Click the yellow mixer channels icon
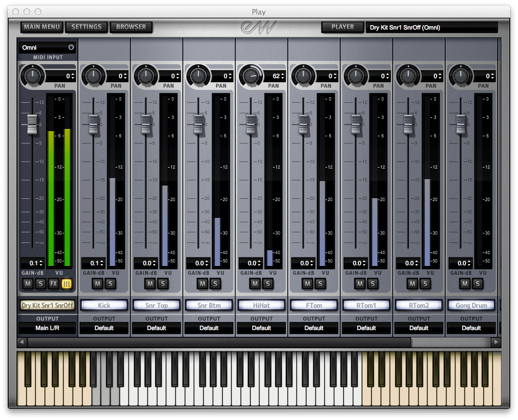 click(x=67, y=284)
